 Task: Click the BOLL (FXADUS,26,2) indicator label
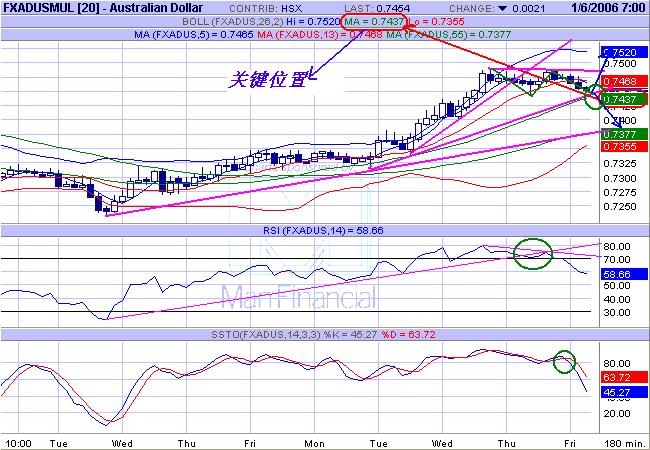(233, 22)
